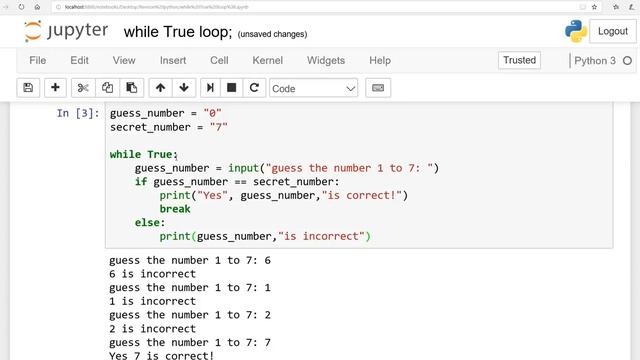Open the Cell menu
The width and height of the screenshot is (640, 360).
(219, 60)
